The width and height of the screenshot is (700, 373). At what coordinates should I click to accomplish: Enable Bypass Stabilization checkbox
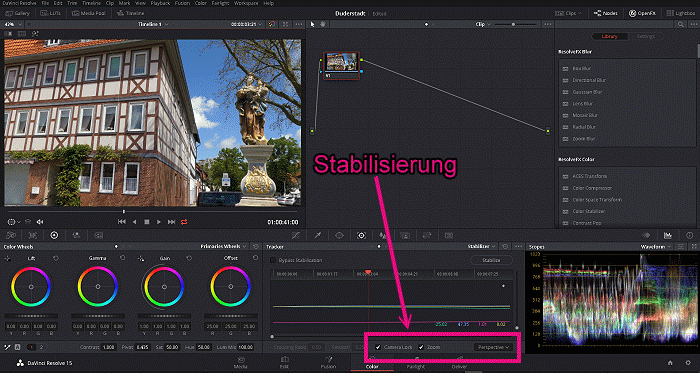pos(273,260)
